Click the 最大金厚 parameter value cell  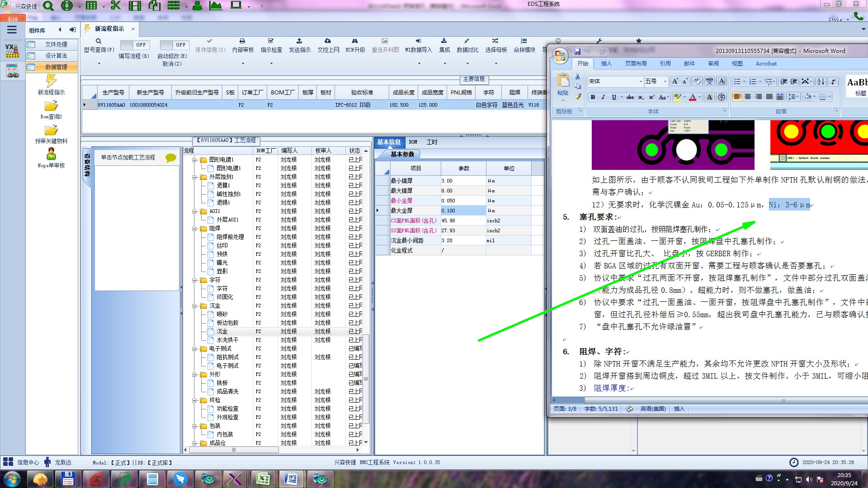(x=462, y=211)
